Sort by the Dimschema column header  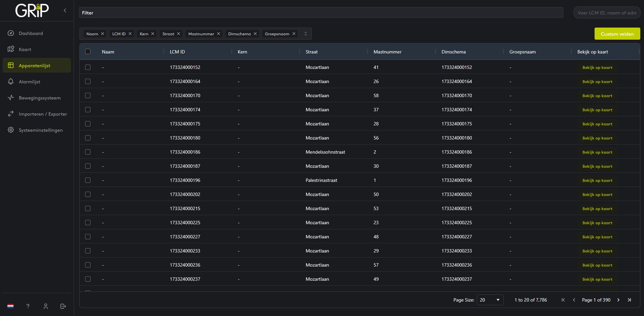[454, 52]
